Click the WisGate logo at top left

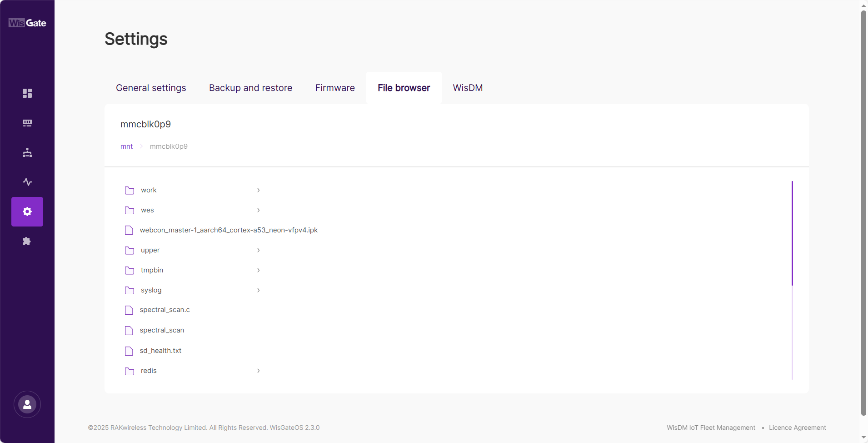[27, 23]
